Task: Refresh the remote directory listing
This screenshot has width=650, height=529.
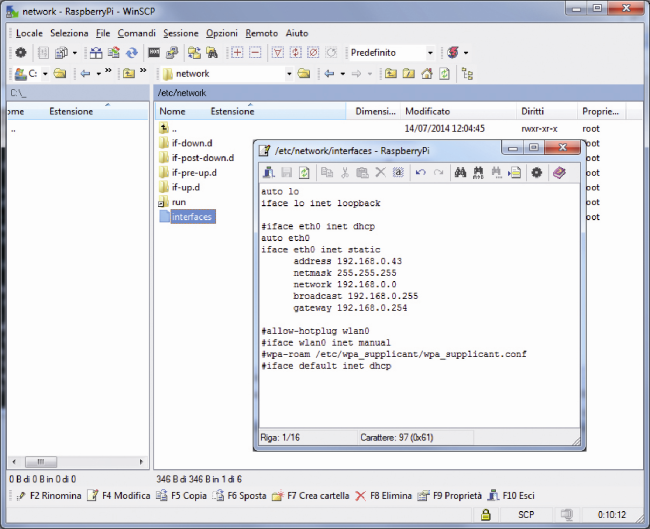Action: tap(443, 74)
